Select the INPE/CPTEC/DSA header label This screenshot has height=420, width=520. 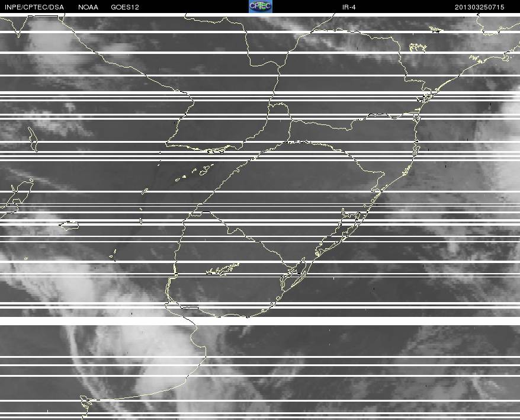tap(34, 7)
